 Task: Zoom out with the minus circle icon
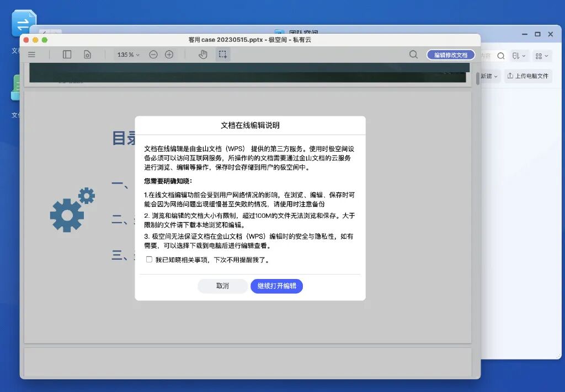[153, 55]
